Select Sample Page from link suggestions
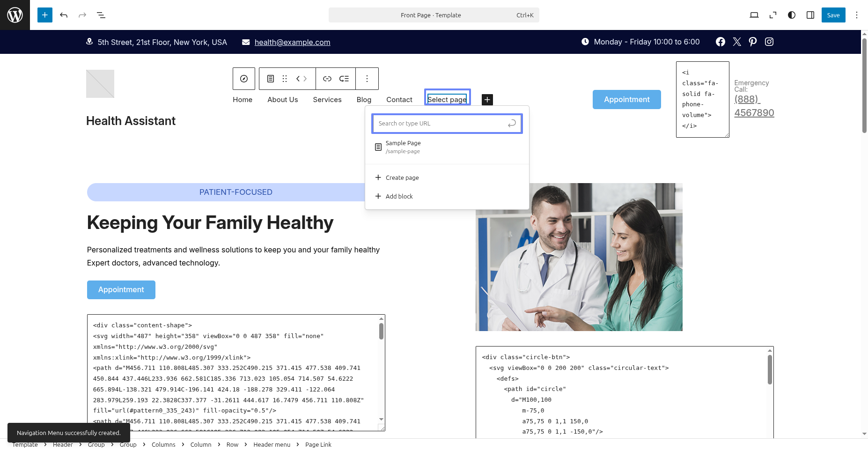Screen dimensions: 868x450 pyautogui.click(x=403, y=147)
